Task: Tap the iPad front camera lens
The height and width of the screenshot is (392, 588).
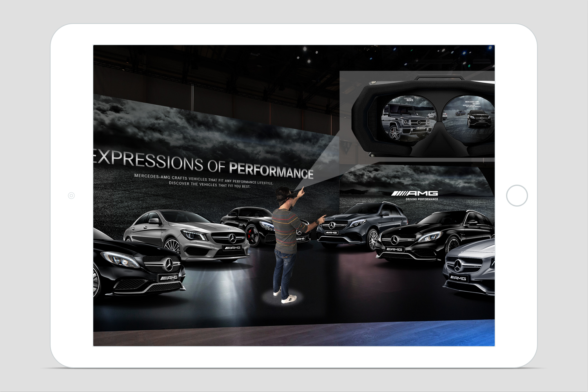Action: 71,196
